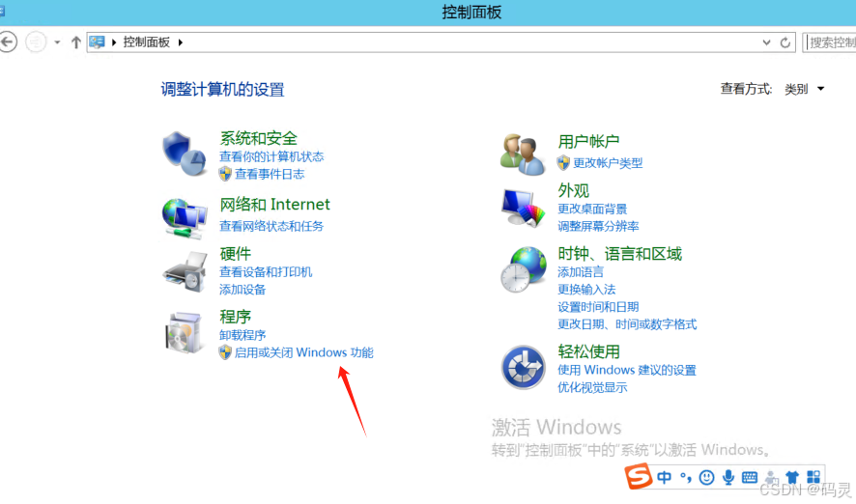
Task: Click the Sogou S logo in input toolbar
Action: [639, 476]
